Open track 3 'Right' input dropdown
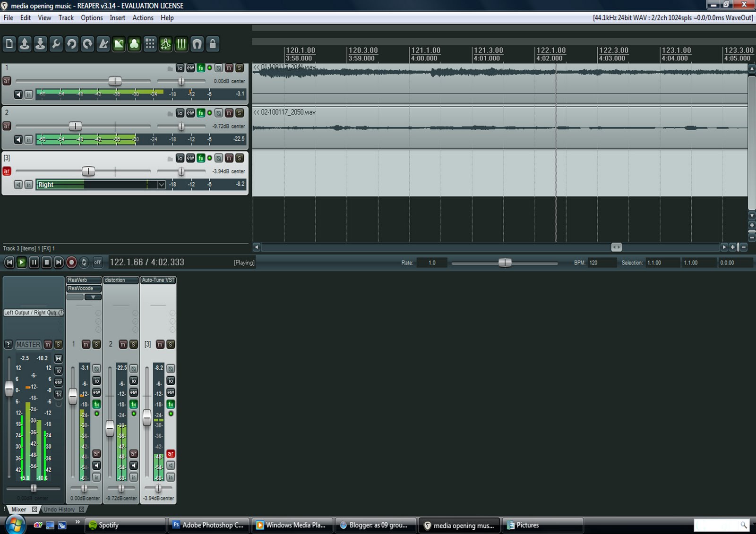Image resolution: width=756 pixels, height=534 pixels. point(101,185)
